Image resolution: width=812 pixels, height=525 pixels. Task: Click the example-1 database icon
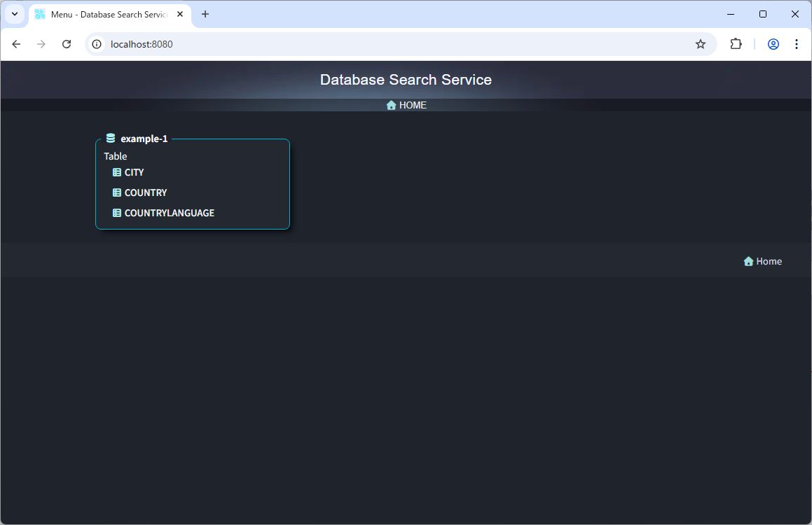click(x=111, y=139)
